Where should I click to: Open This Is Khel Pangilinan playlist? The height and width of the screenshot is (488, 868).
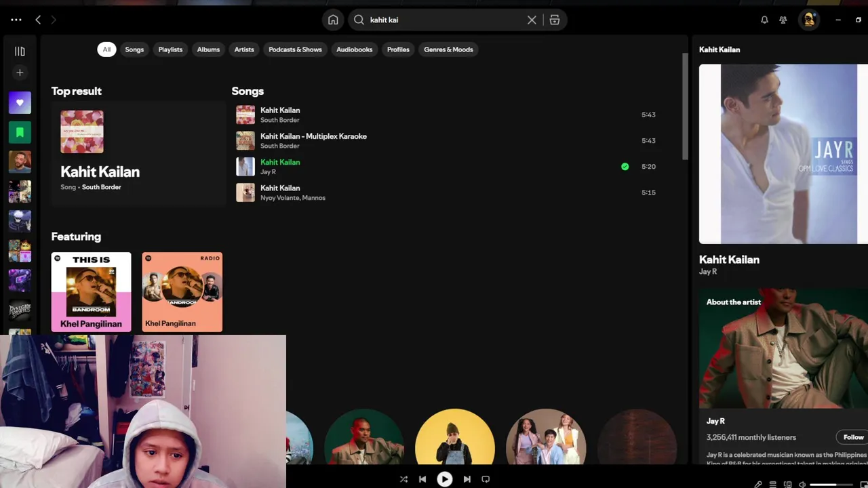click(91, 292)
